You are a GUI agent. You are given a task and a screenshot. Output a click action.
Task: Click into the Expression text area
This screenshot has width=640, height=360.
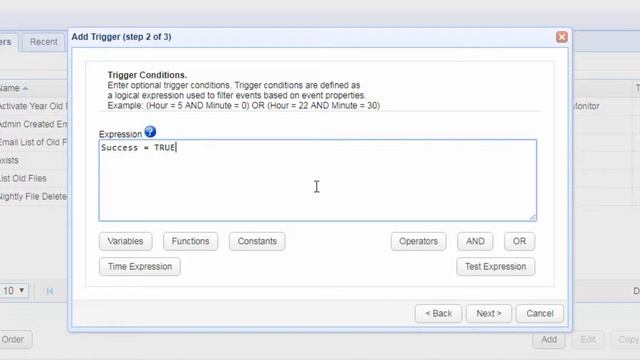point(318,180)
